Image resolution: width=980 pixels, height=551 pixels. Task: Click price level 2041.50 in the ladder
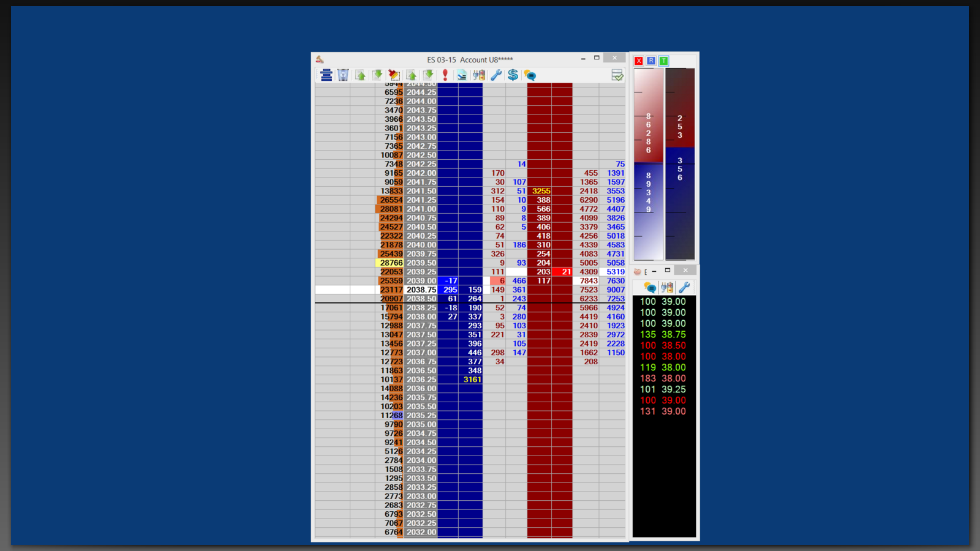click(x=421, y=191)
